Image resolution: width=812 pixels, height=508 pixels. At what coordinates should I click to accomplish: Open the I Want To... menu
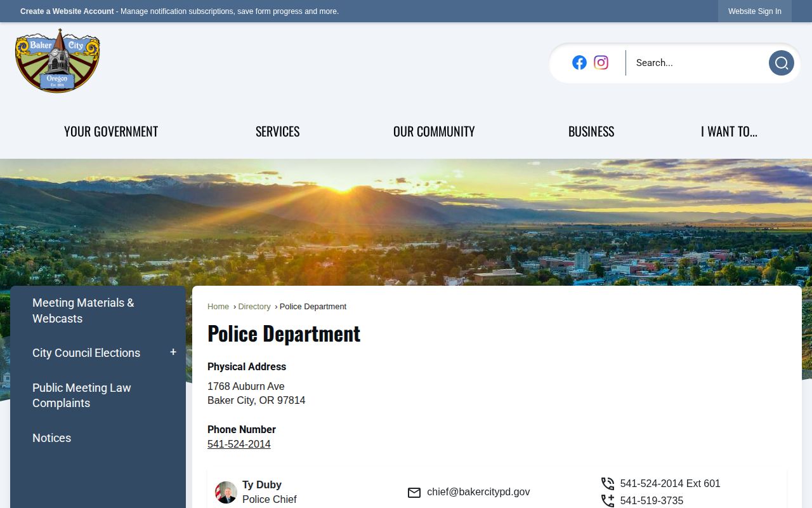pyautogui.click(x=729, y=131)
